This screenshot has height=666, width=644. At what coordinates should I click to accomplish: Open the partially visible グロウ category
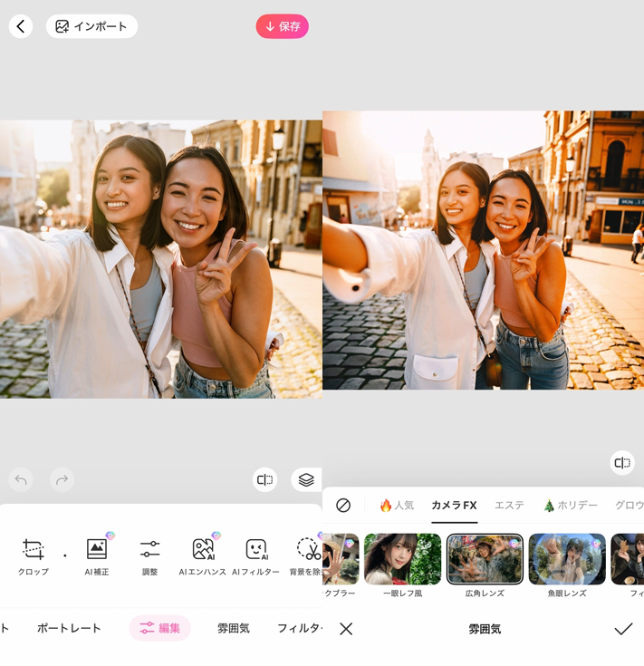pyautogui.click(x=630, y=506)
